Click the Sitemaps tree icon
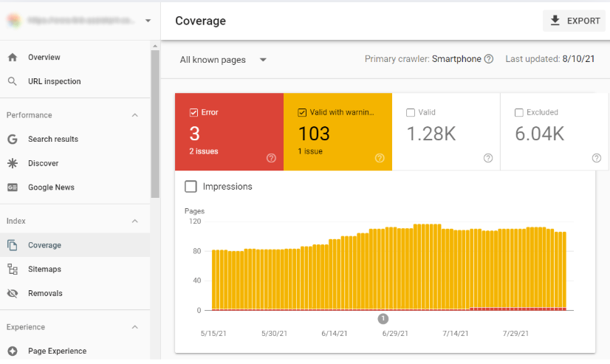The image size is (610, 364). pyautogui.click(x=13, y=269)
